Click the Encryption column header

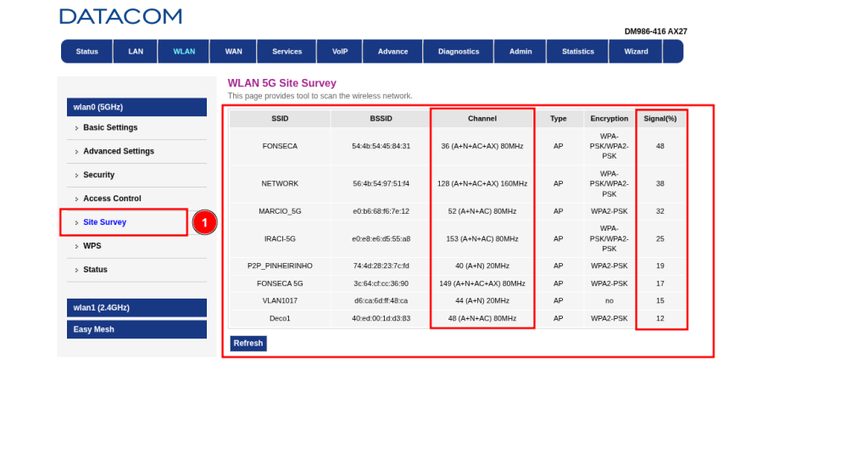[x=609, y=119]
